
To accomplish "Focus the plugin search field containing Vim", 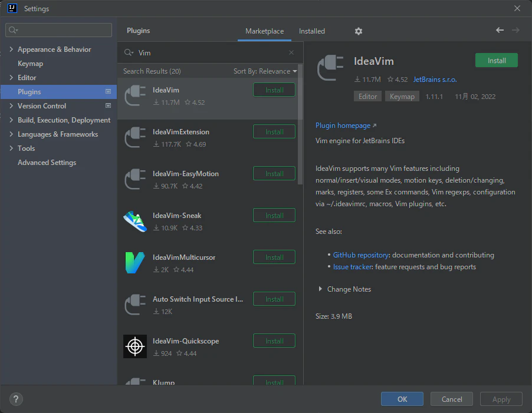I will coord(211,52).
